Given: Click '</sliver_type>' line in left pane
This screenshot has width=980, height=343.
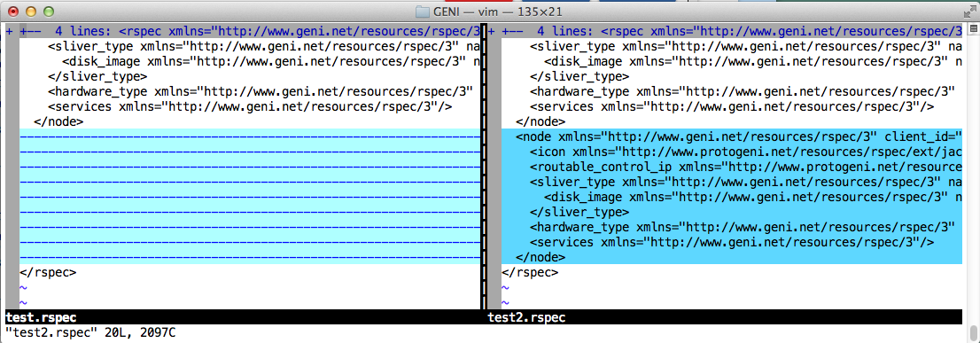Looking at the screenshot, I should pyautogui.click(x=97, y=76).
